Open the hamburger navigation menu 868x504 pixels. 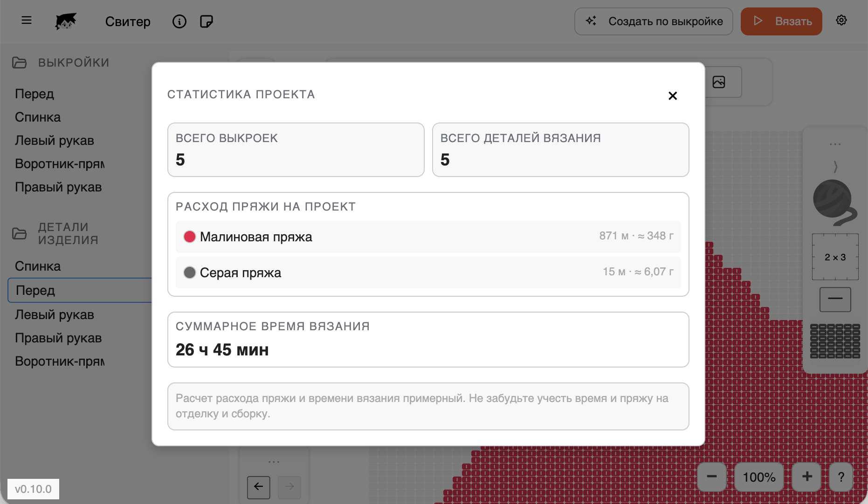(27, 20)
